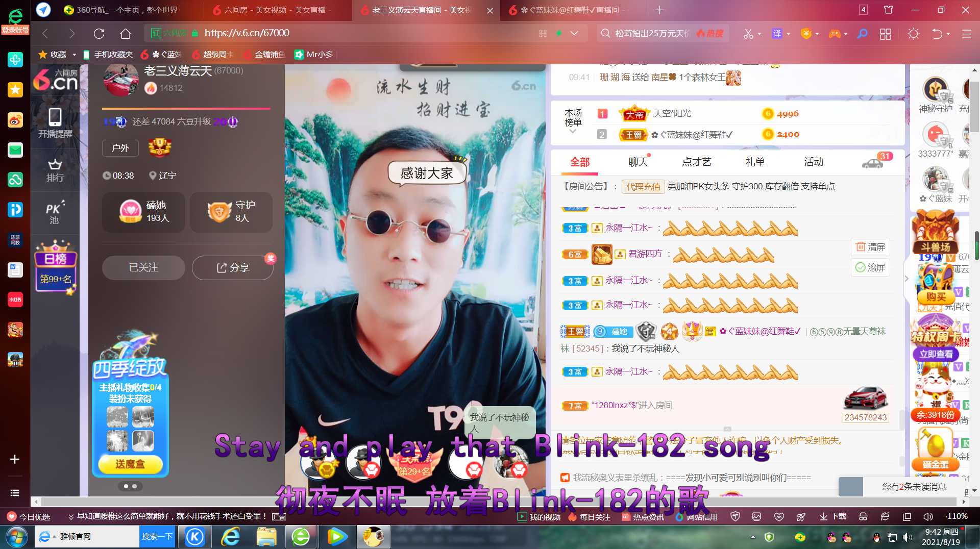This screenshot has width=980, height=549.
Task: Expand the 本场榜单 chevron
Action: point(573,131)
